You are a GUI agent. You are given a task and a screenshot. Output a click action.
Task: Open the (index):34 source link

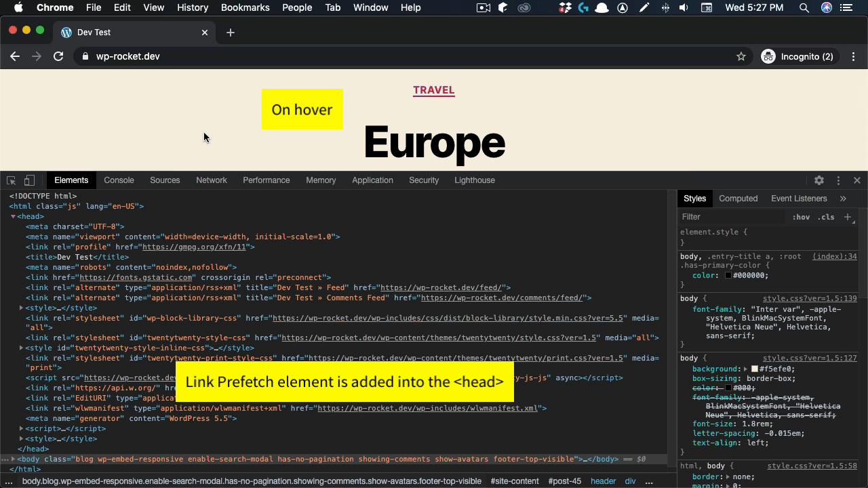834,256
